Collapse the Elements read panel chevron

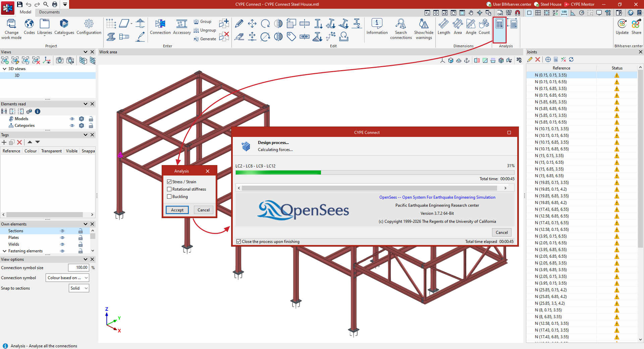tap(86, 104)
